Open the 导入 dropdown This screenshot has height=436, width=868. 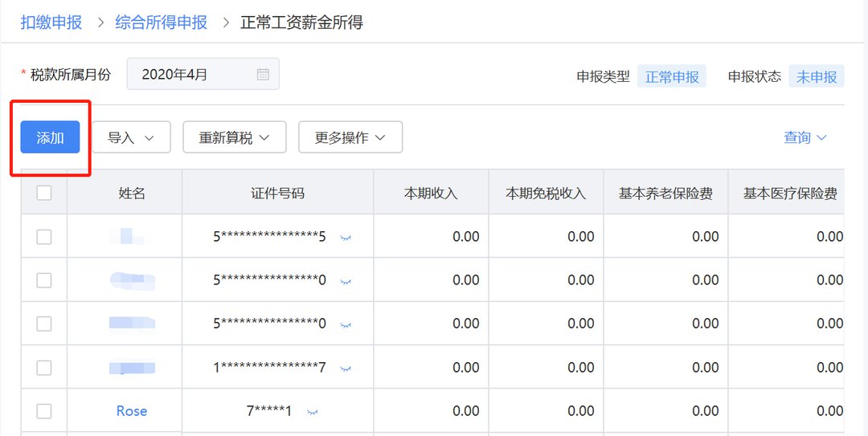point(131,137)
